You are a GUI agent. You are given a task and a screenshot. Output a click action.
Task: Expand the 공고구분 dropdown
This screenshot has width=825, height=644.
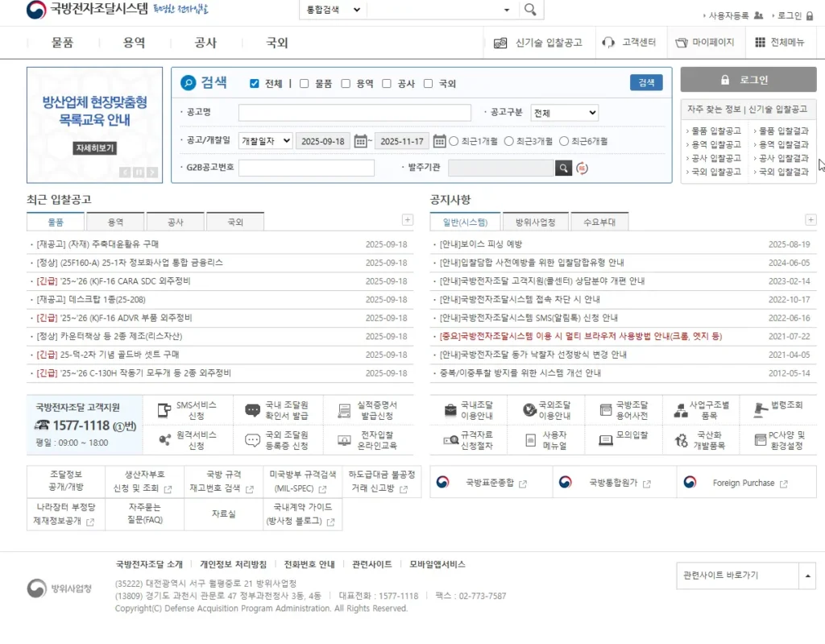[x=564, y=112]
